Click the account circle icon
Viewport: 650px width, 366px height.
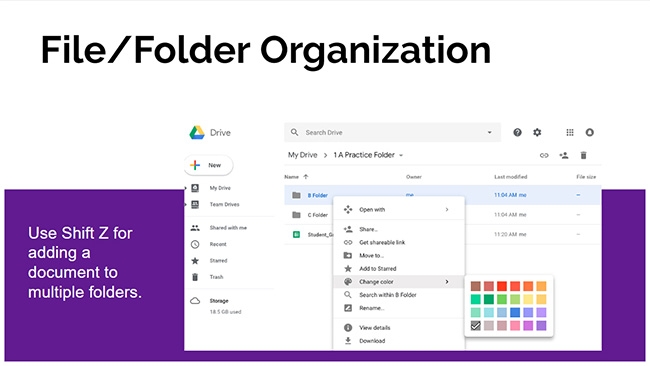(589, 132)
